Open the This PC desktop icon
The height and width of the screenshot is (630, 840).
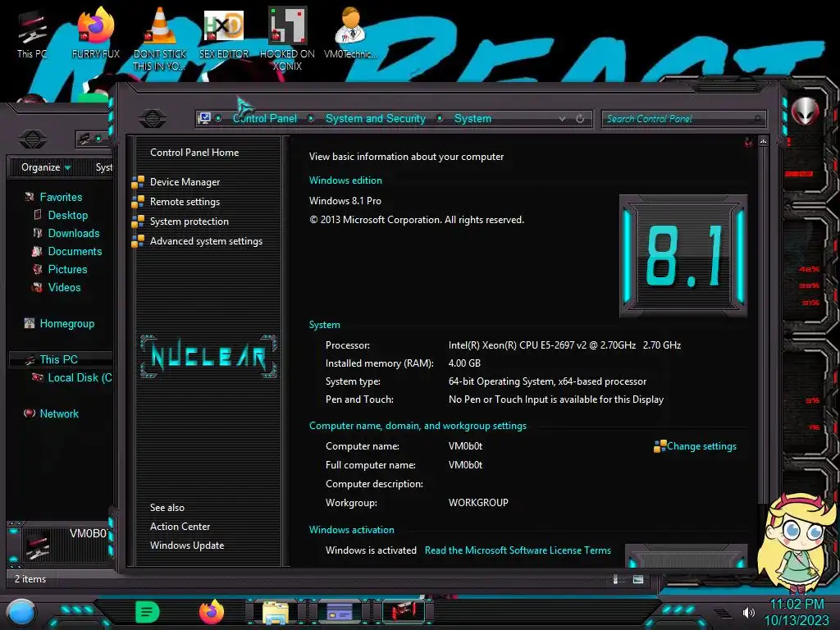[x=32, y=34]
